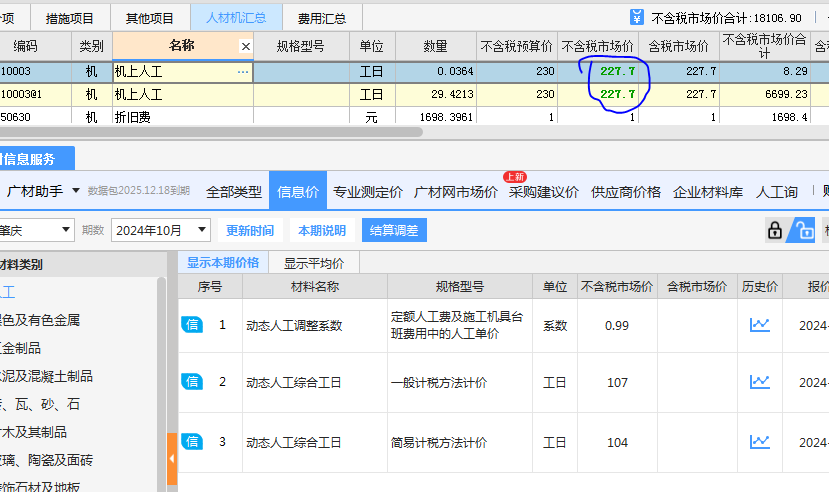
Task: Open 企业材料库 tab
Action: (708, 192)
